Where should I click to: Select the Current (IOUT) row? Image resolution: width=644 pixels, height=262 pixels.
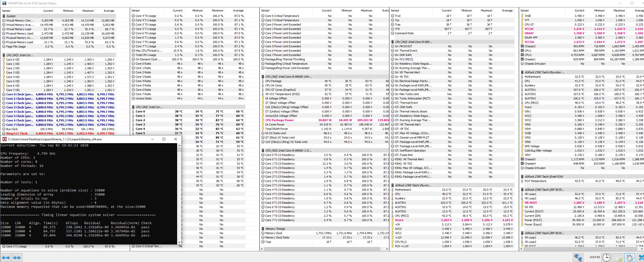pyautogui.click(x=582, y=211)
